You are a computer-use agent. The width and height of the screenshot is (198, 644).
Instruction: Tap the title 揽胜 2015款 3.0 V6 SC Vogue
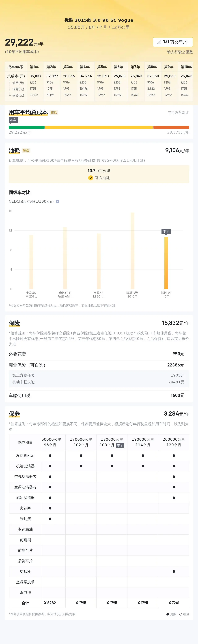point(99,20)
